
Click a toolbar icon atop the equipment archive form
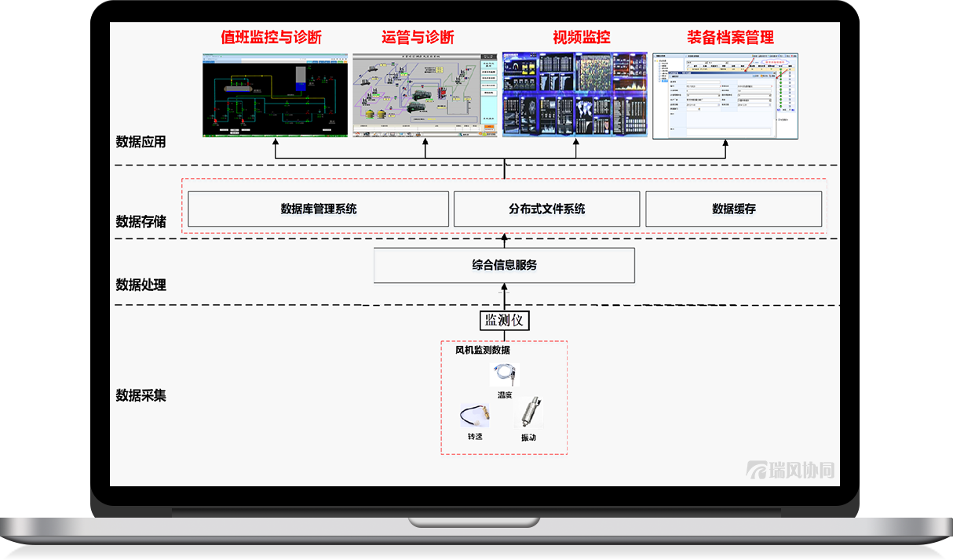[754, 56]
